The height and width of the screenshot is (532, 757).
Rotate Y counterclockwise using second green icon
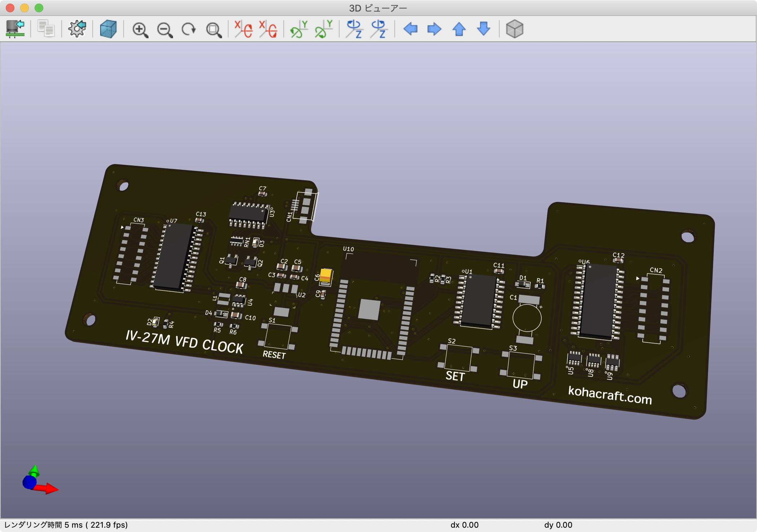tap(323, 29)
